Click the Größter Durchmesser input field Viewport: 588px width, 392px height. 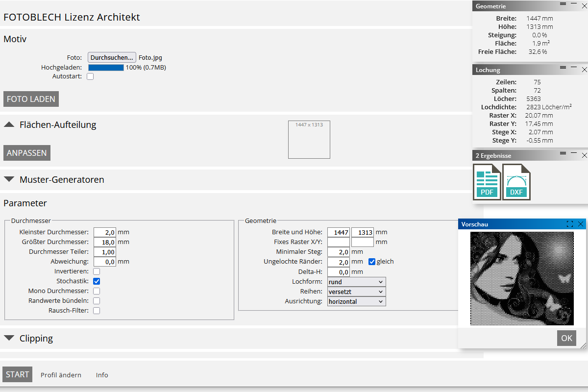click(104, 242)
